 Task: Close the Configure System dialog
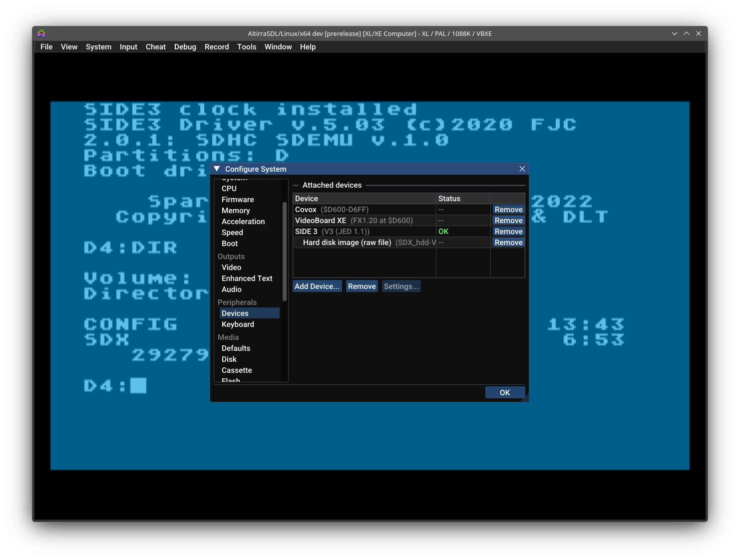(522, 169)
